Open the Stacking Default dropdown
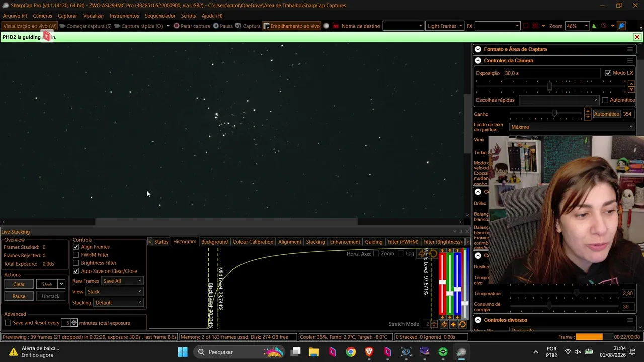This screenshot has height=362, width=644. [119, 303]
